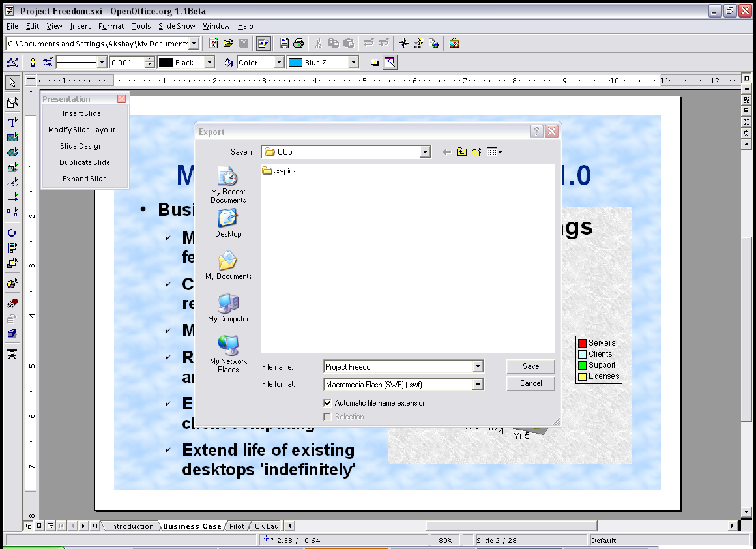The image size is (756, 549).
Task: Select the Ellipse drawing tool
Action: click(12, 152)
